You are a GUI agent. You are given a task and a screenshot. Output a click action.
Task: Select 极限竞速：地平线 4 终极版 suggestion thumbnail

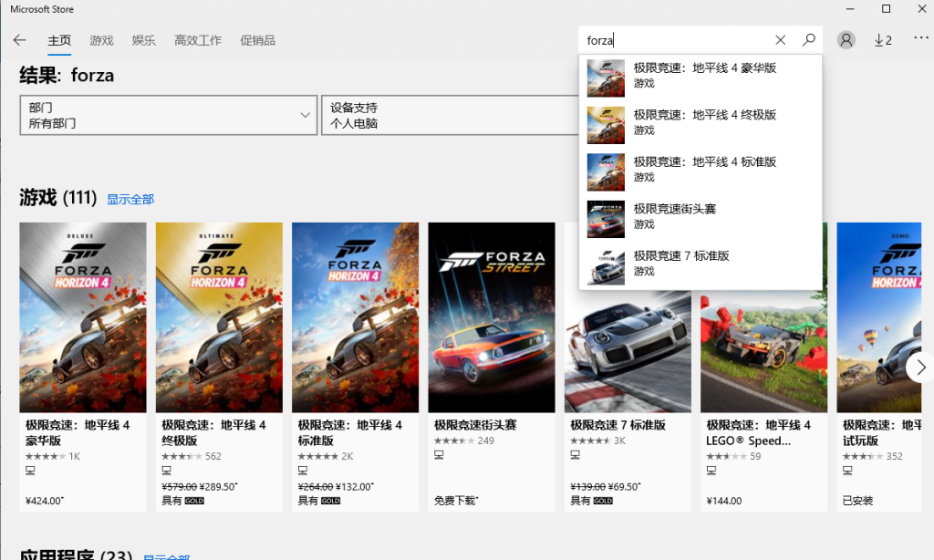pos(606,125)
